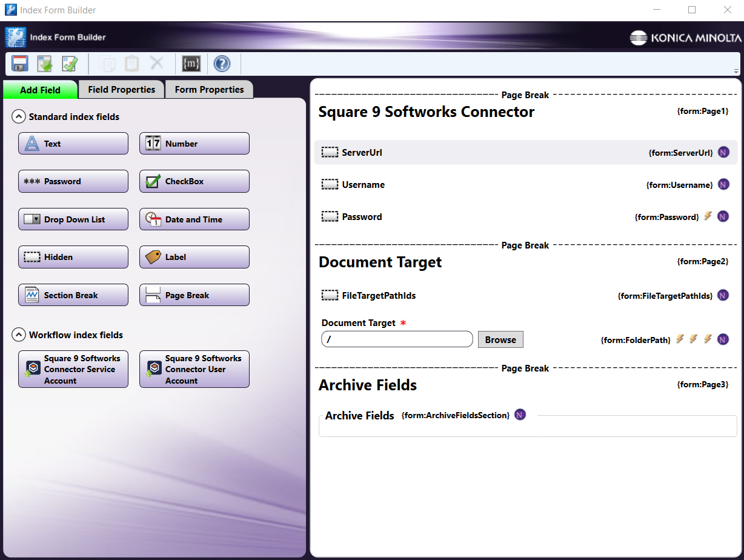Add a Hidden field
The width and height of the screenshot is (744, 560).
(73, 257)
